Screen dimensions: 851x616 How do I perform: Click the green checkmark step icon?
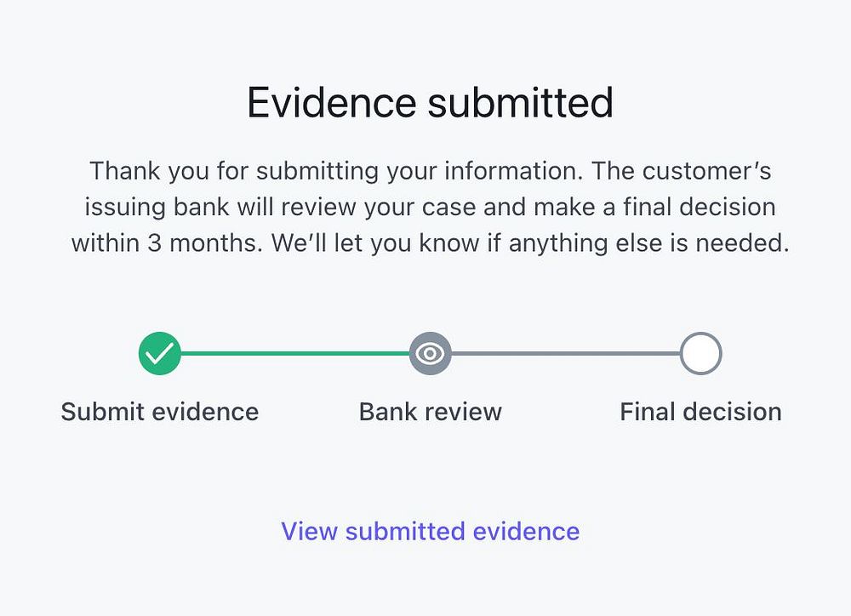click(160, 353)
